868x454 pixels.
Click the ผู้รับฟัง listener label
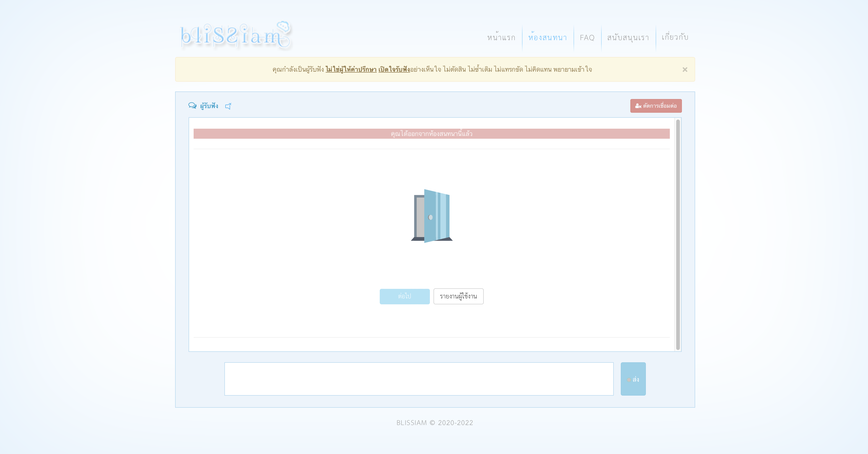pyautogui.click(x=209, y=106)
